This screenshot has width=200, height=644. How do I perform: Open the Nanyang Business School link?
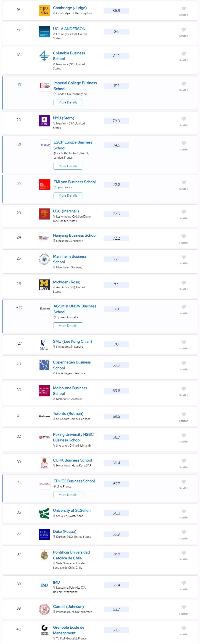[75, 236]
